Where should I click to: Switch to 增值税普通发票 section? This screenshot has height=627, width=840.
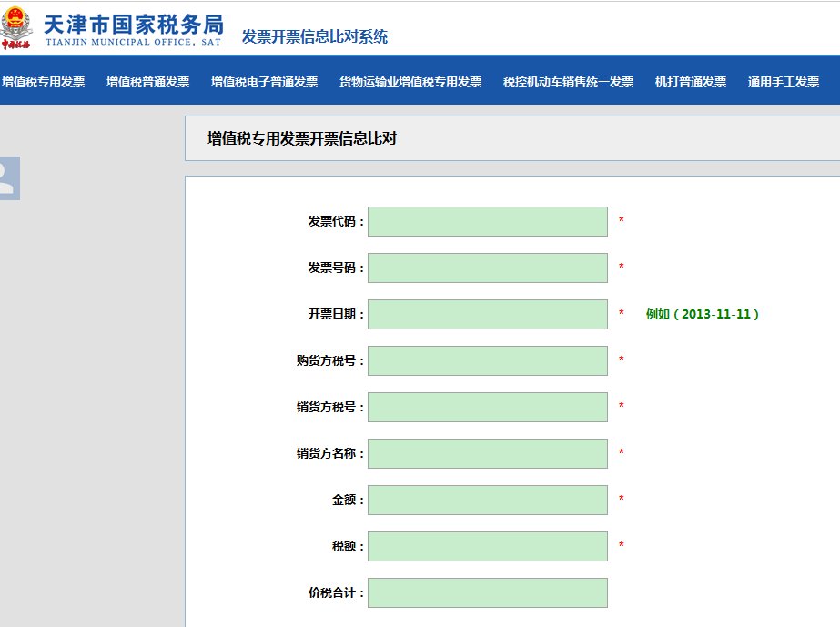click(x=149, y=80)
